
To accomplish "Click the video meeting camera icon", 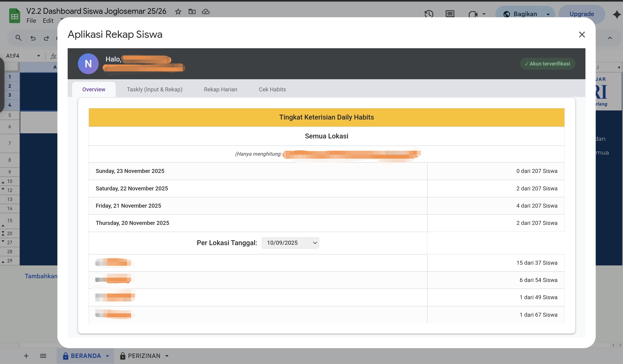I will click(x=473, y=14).
